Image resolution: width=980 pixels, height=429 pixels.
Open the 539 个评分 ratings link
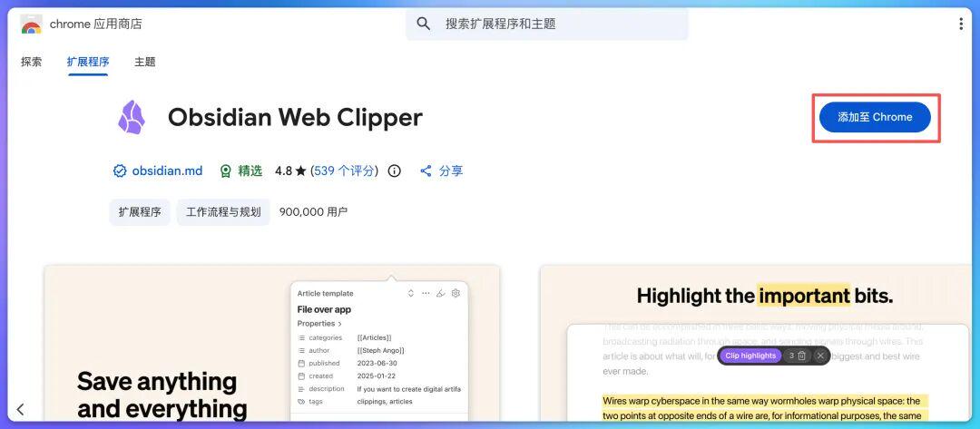pyautogui.click(x=345, y=171)
